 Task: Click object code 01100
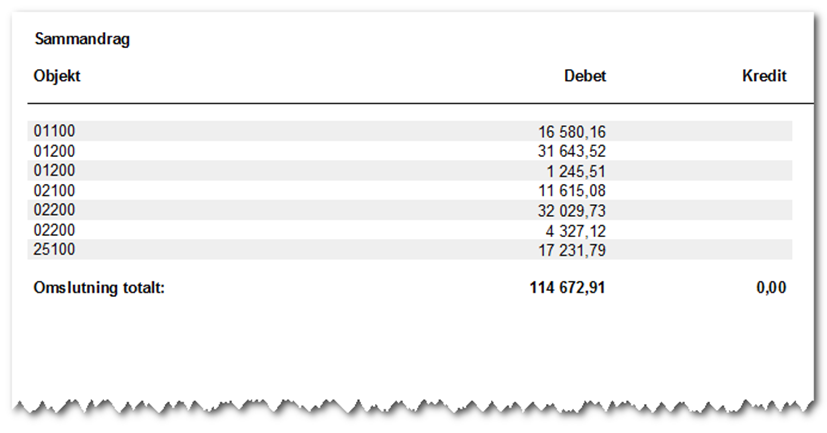pyautogui.click(x=54, y=131)
